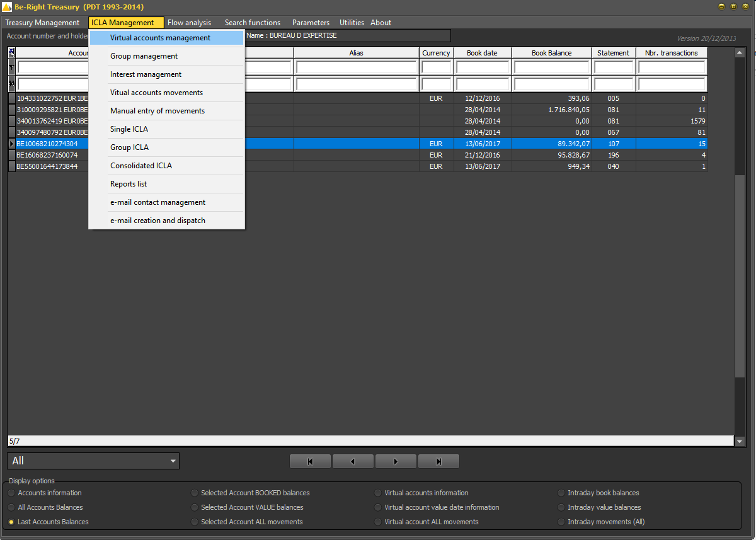Viewport: 756px width, 540px height.
Task: Click the row marker of BE10068210274304
Action: [x=11, y=144]
